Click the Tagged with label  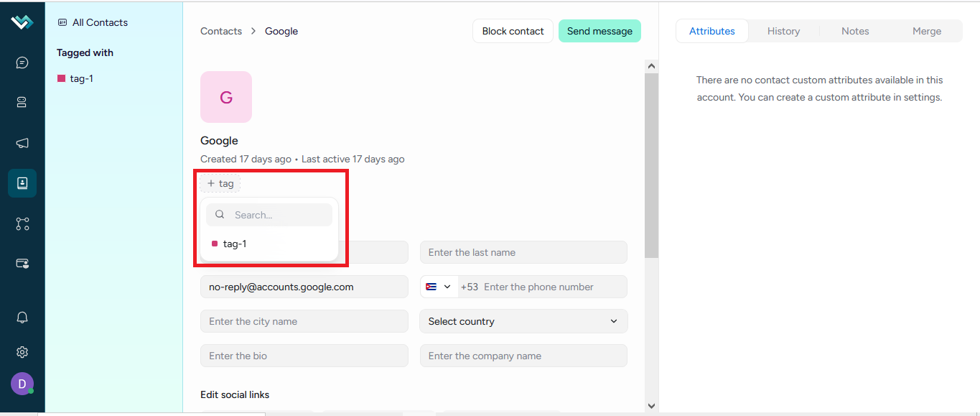(x=85, y=52)
